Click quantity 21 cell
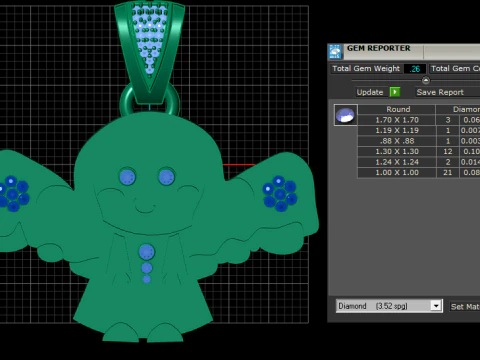 pyautogui.click(x=448, y=173)
